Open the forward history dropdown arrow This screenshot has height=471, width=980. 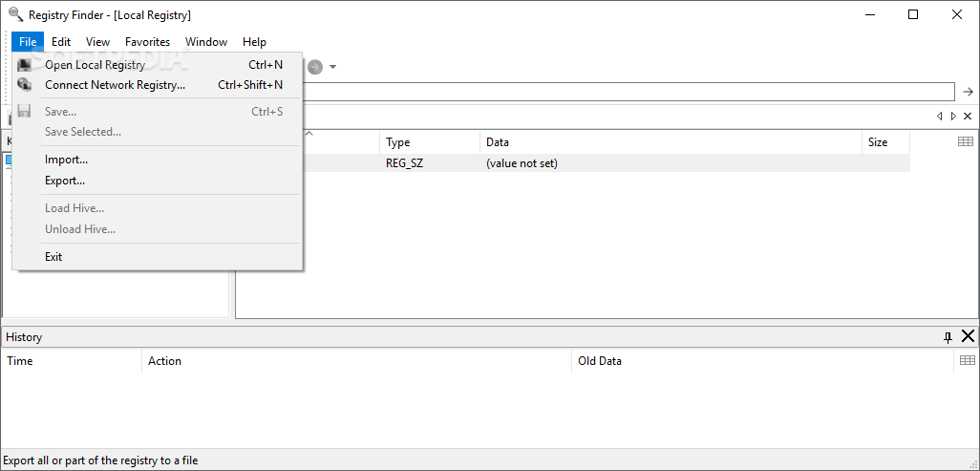pyautogui.click(x=332, y=67)
